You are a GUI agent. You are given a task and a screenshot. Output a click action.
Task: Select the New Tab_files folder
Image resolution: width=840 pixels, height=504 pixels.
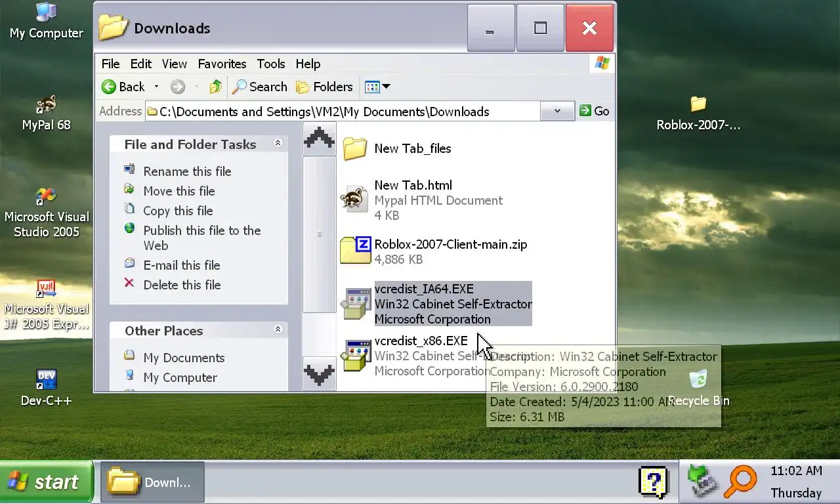click(355, 148)
